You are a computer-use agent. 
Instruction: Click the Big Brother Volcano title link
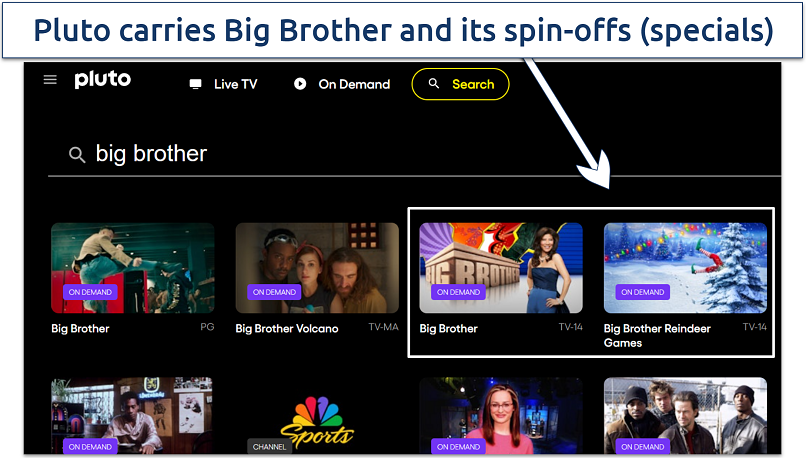287,328
